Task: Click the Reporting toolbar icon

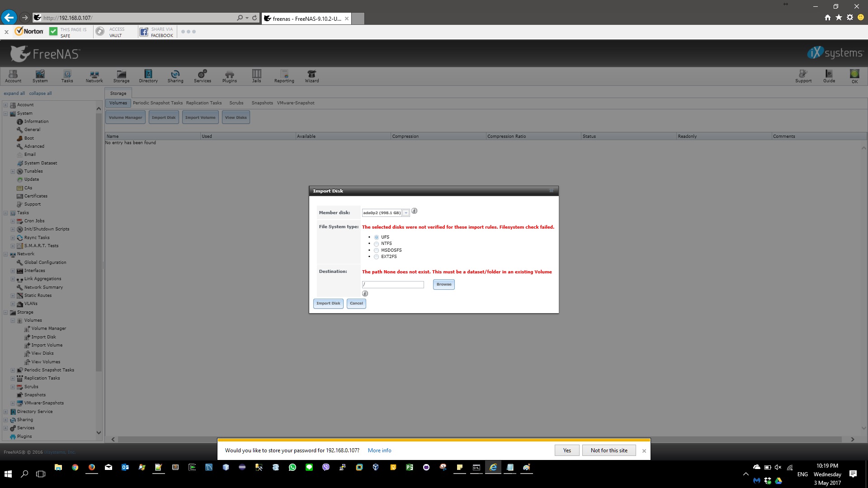Action: tap(284, 76)
